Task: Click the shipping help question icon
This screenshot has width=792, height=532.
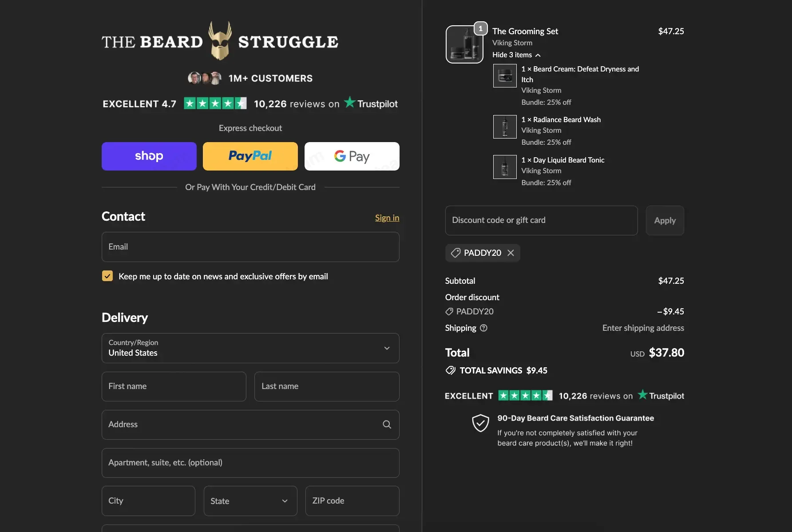Action: pos(484,328)
